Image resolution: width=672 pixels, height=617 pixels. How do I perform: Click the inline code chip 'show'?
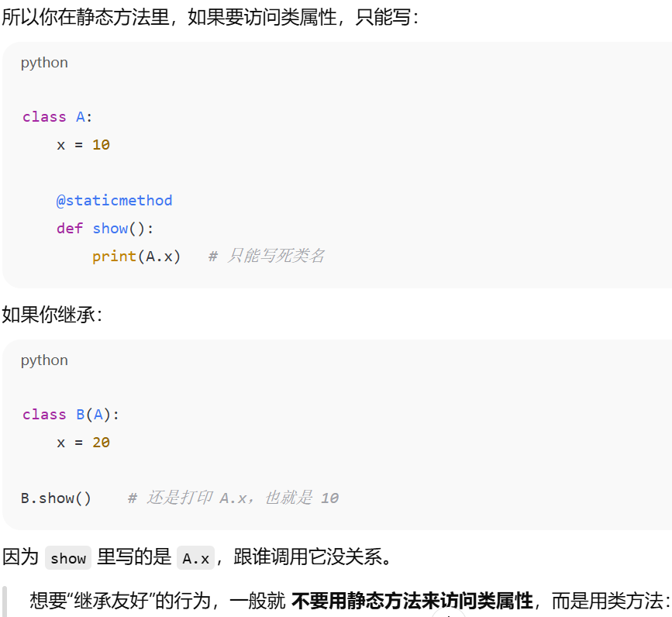[68, 558]
